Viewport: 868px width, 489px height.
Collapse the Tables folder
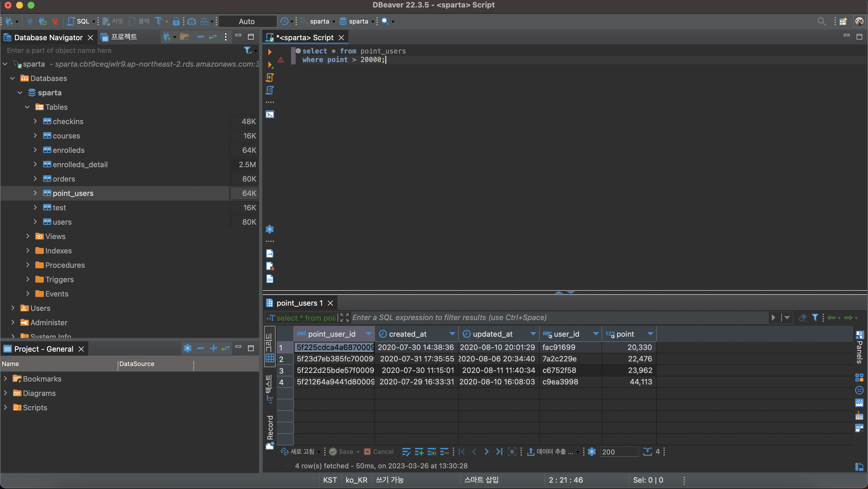pyautogui.click(x=27, y=107)
